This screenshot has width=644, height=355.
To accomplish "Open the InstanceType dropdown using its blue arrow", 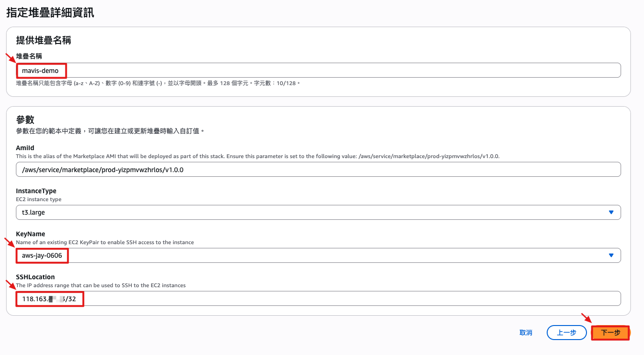I will (611, 212).
